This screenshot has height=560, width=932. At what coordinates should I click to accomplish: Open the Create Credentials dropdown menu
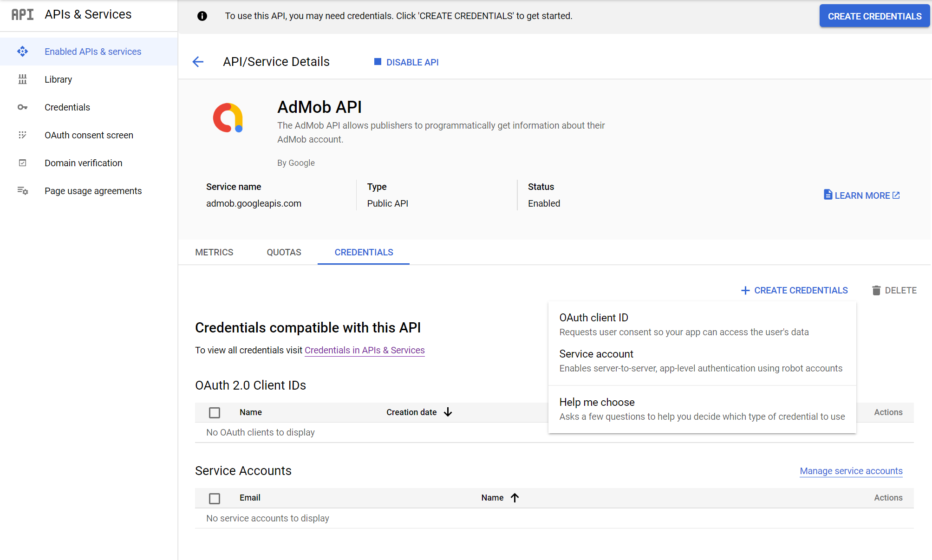pyautogui.click(x=795, y=290)
